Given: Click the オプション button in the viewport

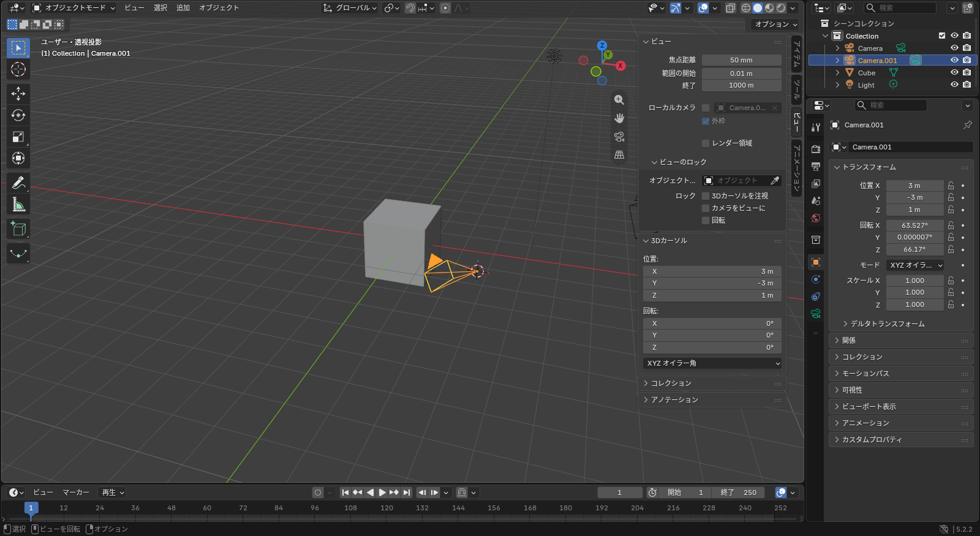Looking at the screenshot, I should pos(775,25).
